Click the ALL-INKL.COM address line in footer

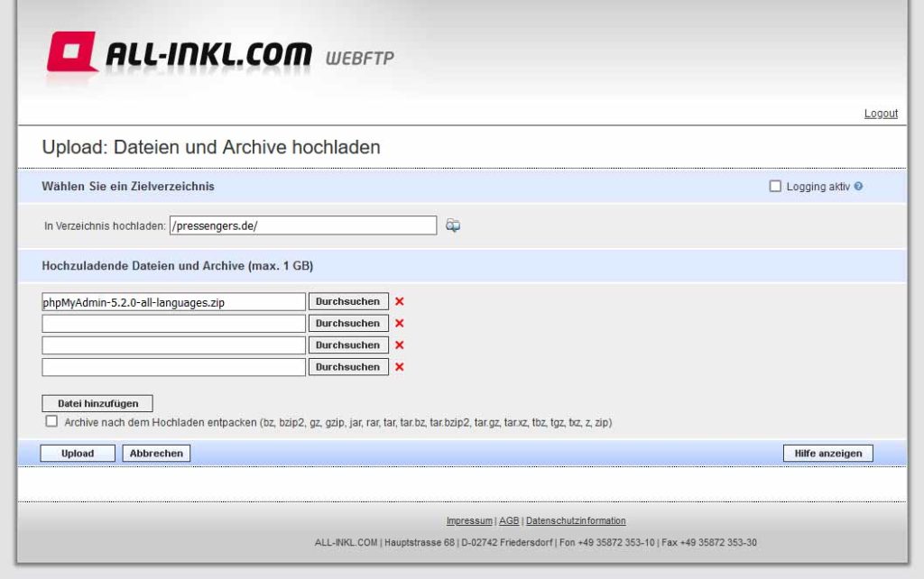pyautogui.click(x=536, y=543)
